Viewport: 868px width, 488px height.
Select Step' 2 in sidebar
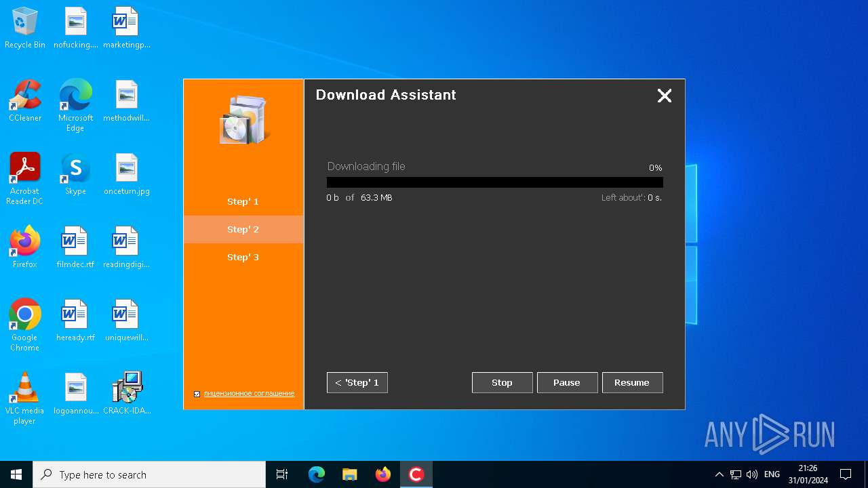click(243, 229)
